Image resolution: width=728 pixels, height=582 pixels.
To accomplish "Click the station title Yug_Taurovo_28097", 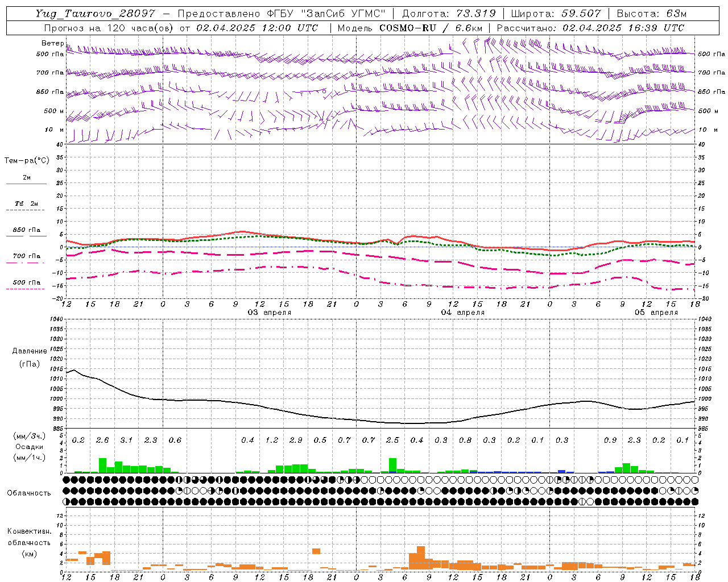I will pos(95,14).
